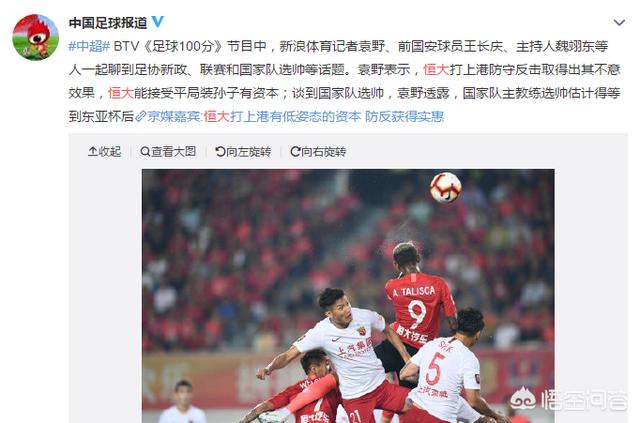Click the up-arrow icon beside 收起

click(x=93, y=152)
